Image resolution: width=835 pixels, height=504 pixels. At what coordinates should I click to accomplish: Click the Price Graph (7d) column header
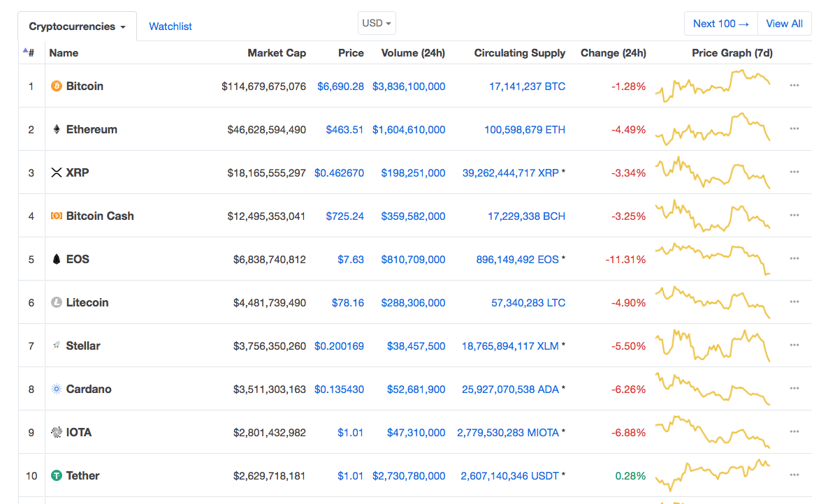click(732, 52)
